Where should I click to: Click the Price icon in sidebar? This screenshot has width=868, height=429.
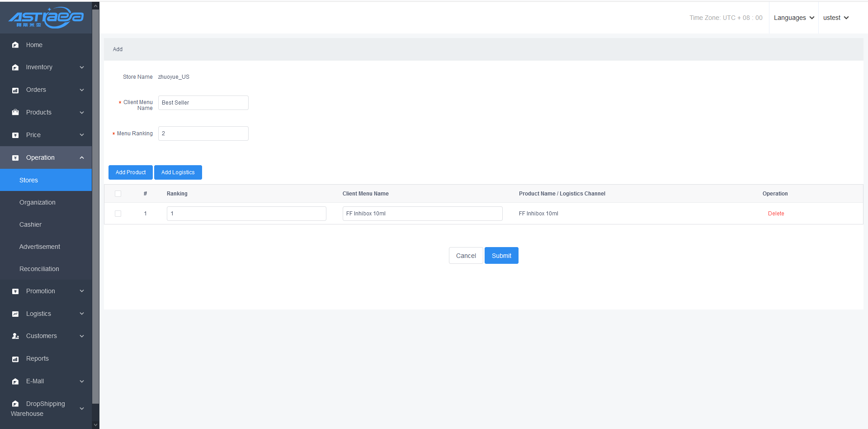[15, 135]
